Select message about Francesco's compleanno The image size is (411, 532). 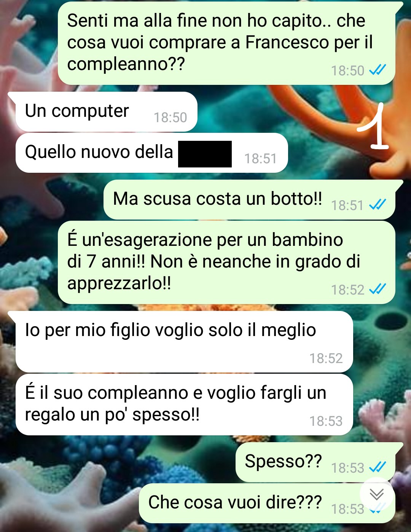tap(226, 43)
